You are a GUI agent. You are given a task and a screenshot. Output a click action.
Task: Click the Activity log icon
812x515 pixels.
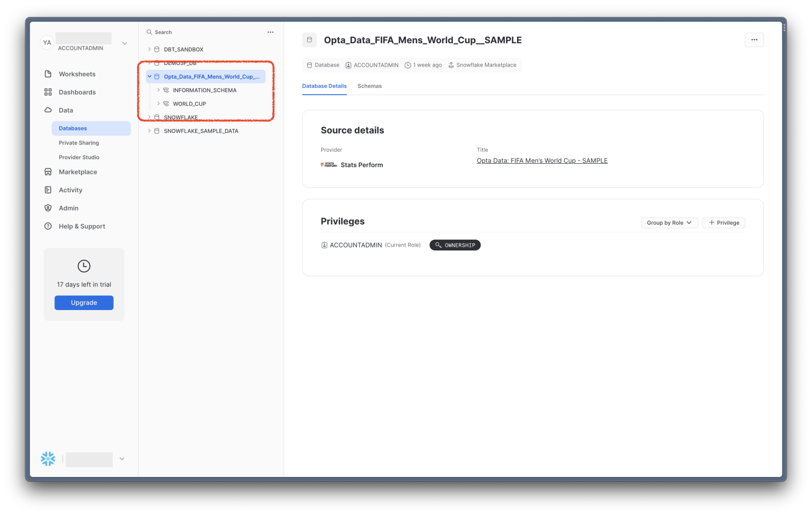click(x=48, y=190)
